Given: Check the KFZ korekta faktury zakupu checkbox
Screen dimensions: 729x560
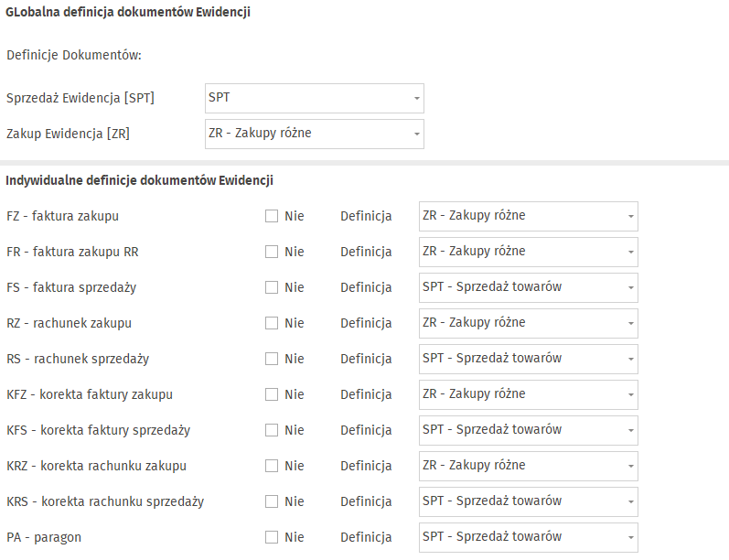Looking at the screenshot, I should click(x=272, y=394).
